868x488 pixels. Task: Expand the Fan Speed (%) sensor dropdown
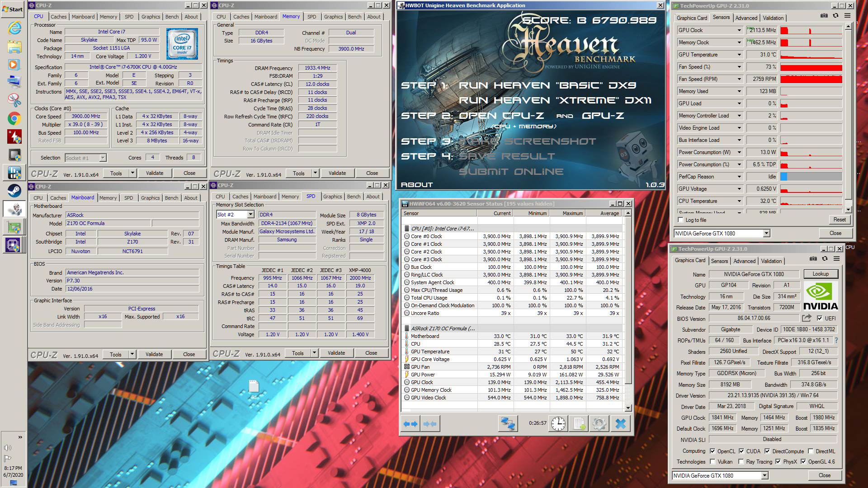point(739,67)
